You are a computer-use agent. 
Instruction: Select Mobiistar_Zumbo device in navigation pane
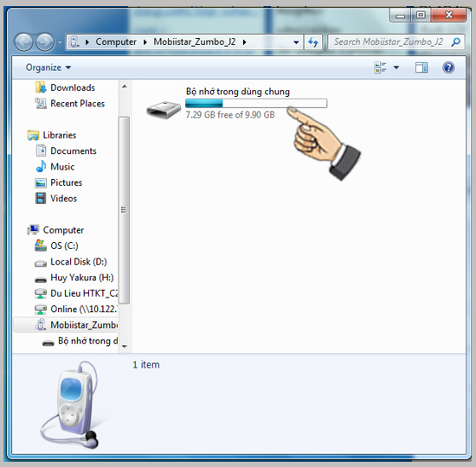pos(84,324)
